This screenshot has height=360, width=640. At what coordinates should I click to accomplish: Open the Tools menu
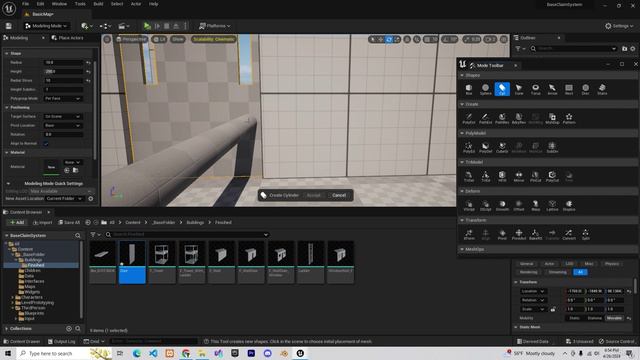pyautogui.click(x=80, y=4)
